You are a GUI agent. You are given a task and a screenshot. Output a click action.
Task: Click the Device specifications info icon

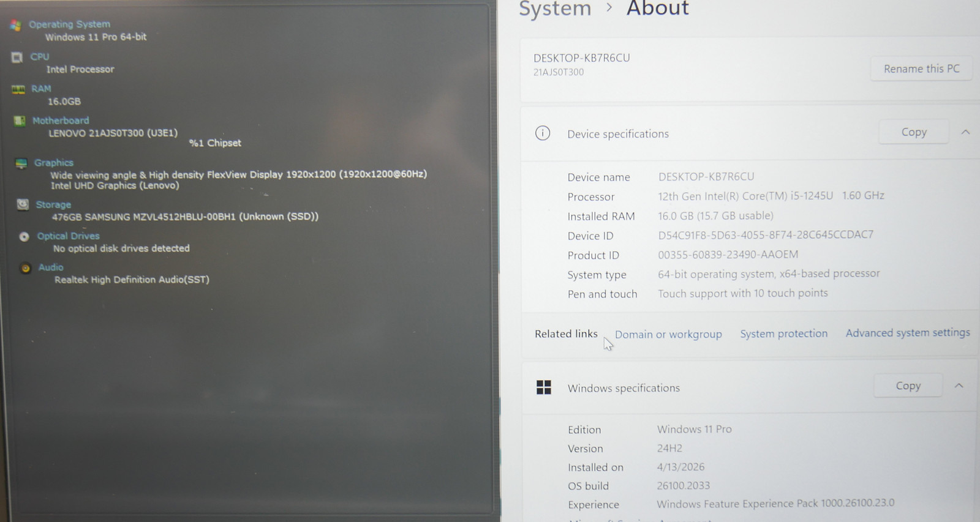coord(543,133)
